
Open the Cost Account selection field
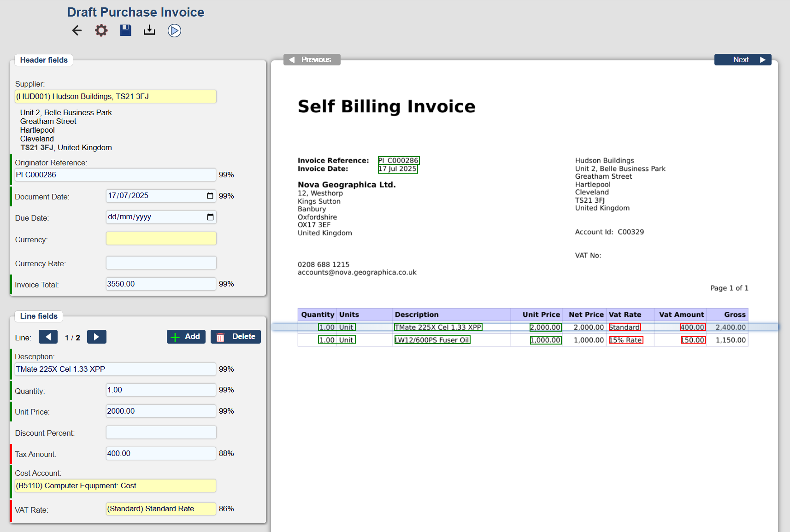click(115, 486)
